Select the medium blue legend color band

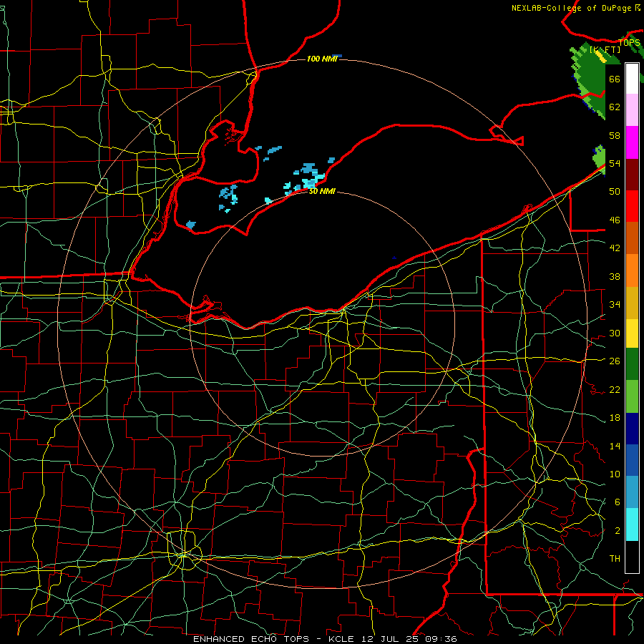coord(632,460)
